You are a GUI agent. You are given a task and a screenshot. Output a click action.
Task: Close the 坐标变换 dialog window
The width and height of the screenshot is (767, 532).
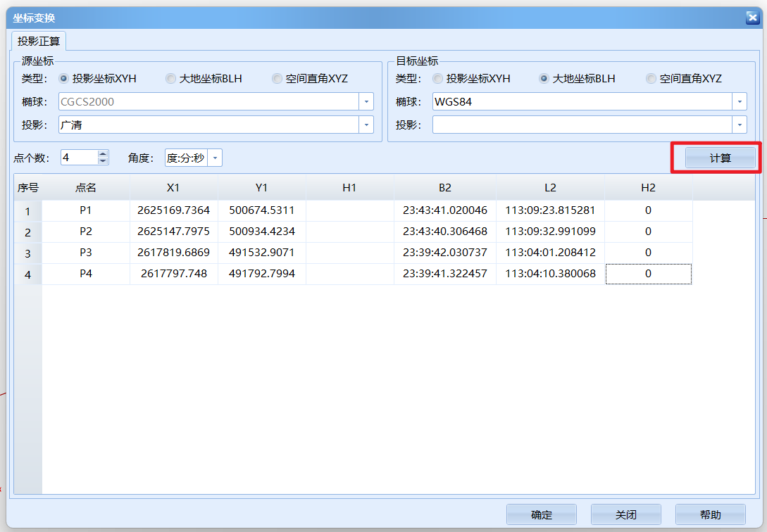pos(752,18)
